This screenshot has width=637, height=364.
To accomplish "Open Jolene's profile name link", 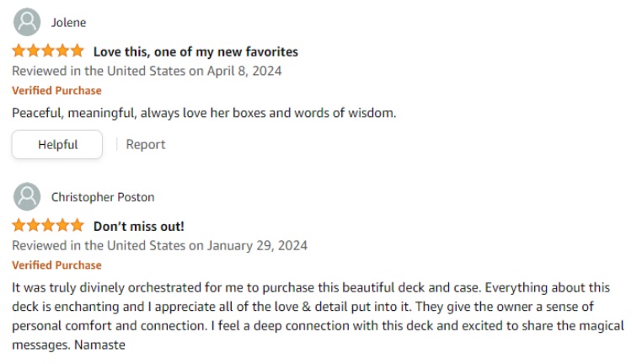I will coord(68,23).
